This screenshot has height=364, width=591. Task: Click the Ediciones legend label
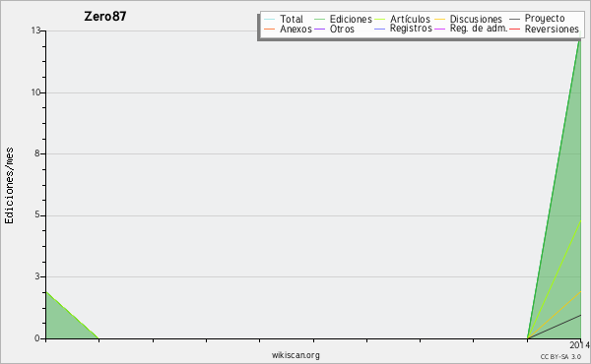coord(351,19)
